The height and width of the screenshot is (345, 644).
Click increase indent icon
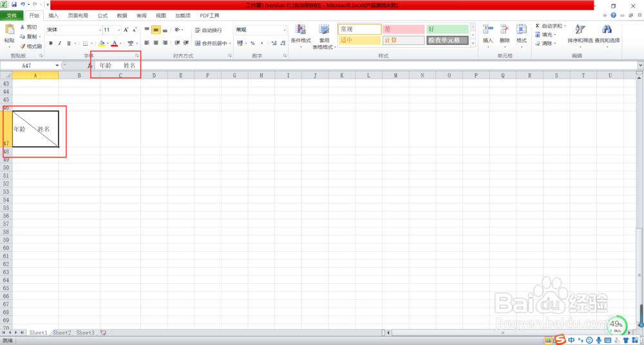pos(186,42)
